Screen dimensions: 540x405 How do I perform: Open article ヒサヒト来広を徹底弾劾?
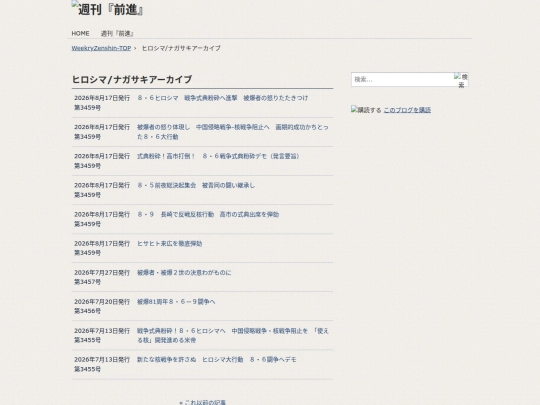tap(169, 244)
